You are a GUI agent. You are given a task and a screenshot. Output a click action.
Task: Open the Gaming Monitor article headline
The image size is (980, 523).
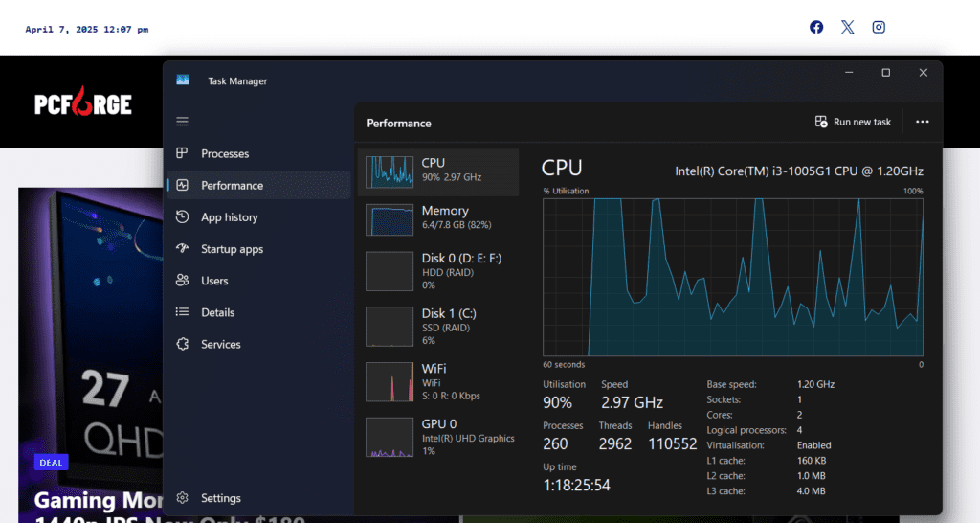99,508
